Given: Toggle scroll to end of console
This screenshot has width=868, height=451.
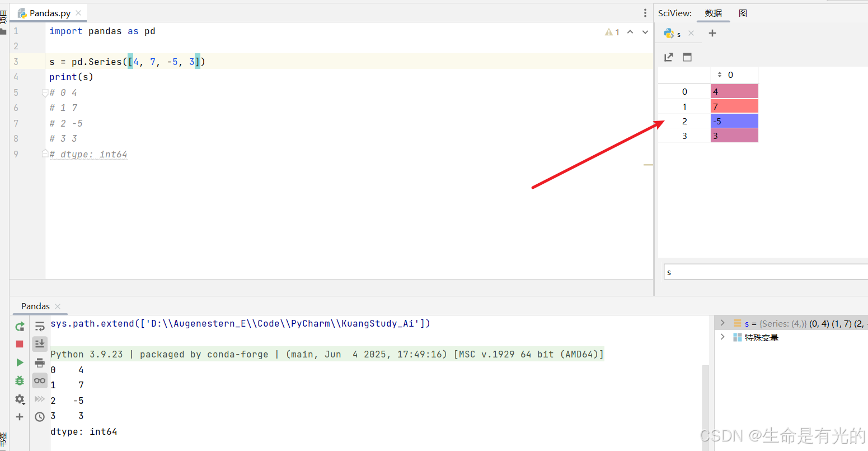Looking at the screenshot, I should coord(40,344).
